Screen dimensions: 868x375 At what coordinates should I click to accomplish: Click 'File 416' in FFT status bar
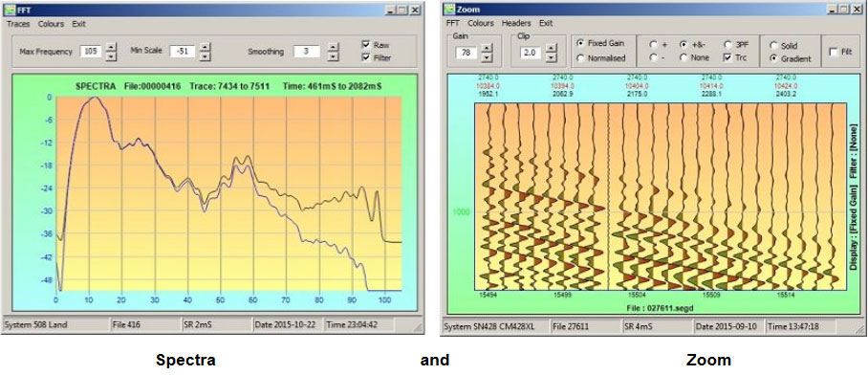pos(126,324)
